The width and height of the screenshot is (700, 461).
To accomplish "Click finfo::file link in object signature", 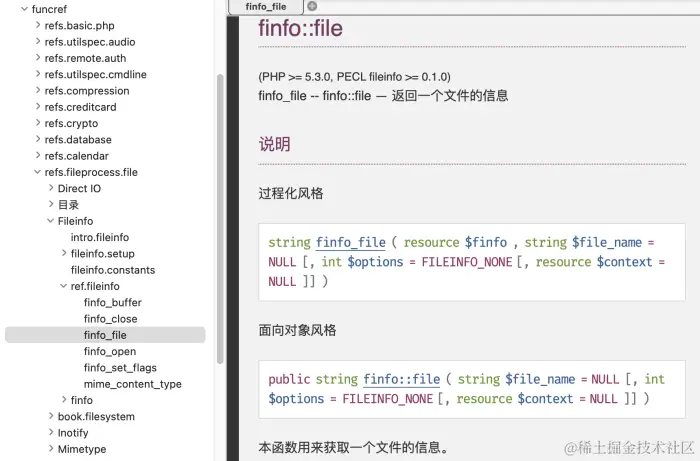I will (402, 379).
